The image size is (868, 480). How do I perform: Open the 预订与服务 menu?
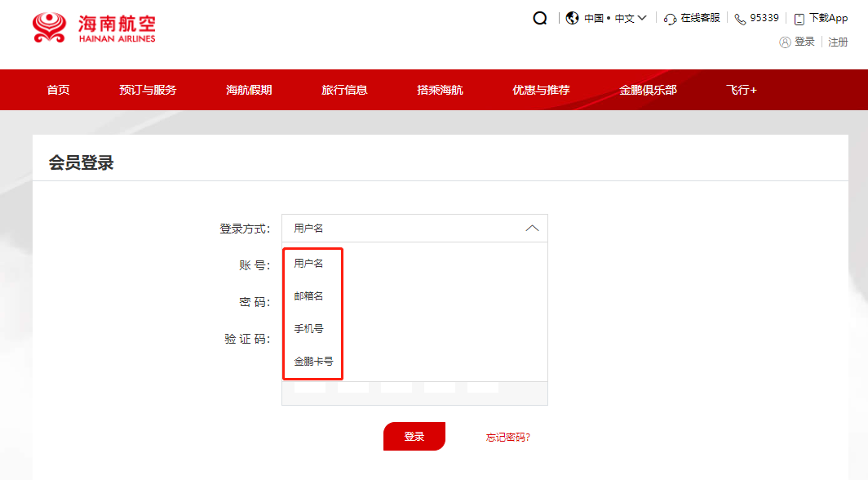148,90
